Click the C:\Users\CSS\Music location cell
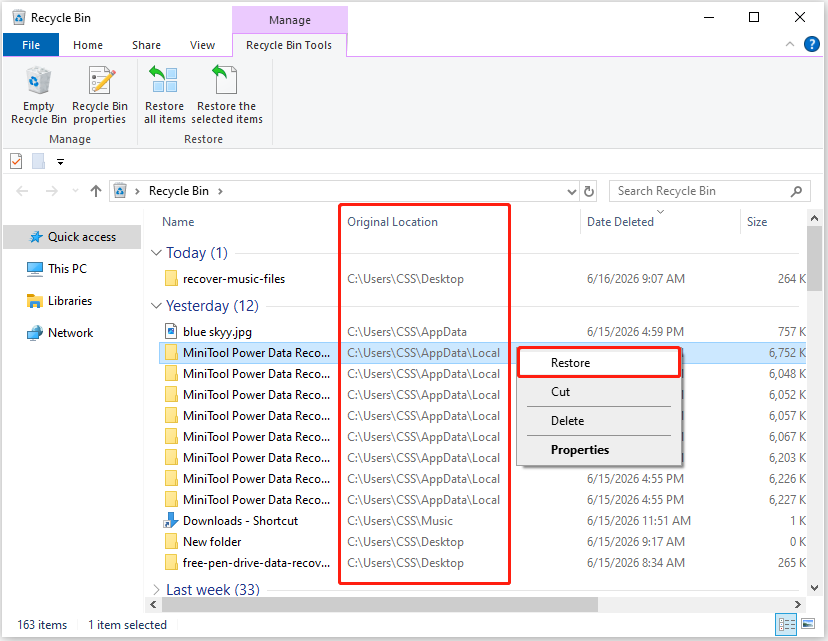This screenshot has height=641, width=828. pos(400,521)
